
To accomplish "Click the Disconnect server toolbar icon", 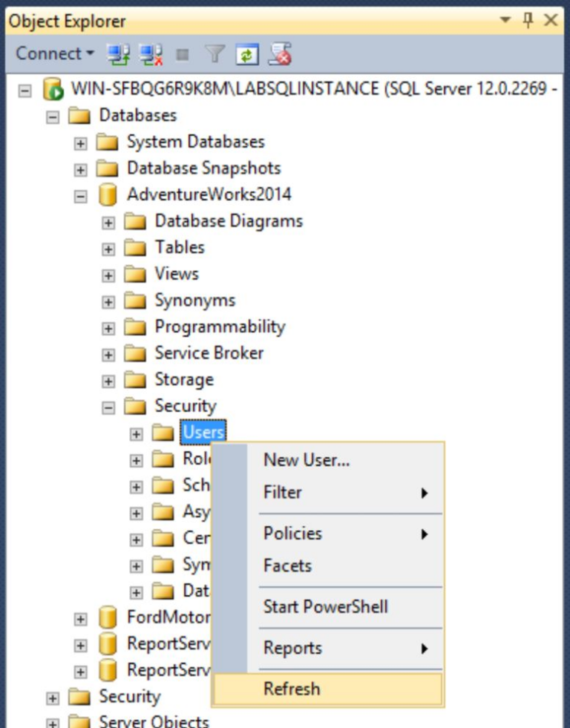I will coord(151,53).
